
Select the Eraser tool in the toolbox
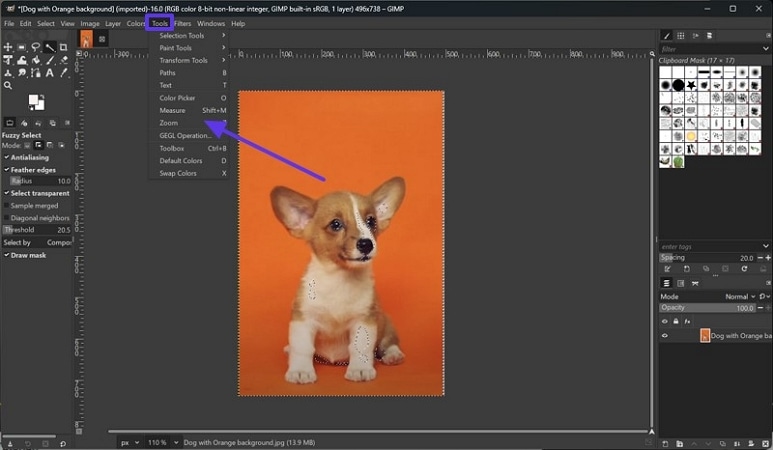[x=64, y=60]
